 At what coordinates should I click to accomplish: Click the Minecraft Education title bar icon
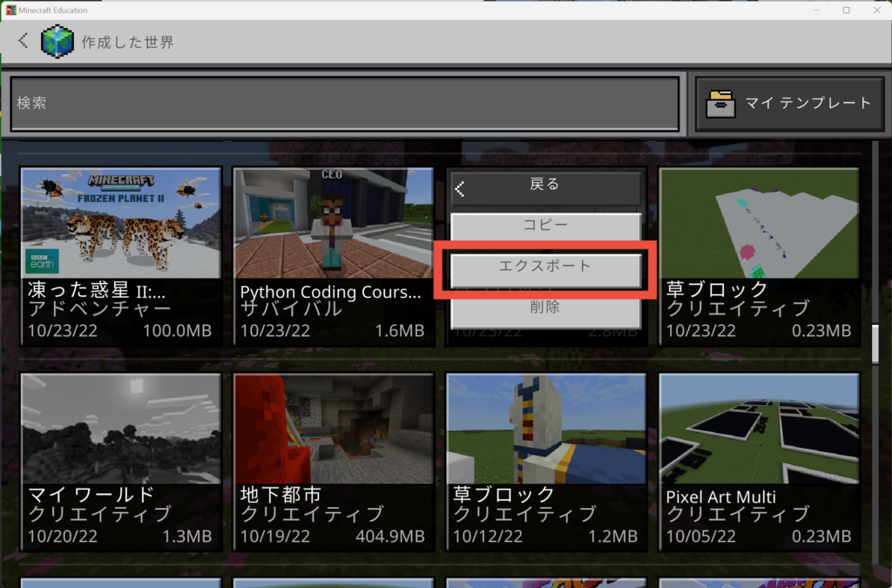(10, 10)
